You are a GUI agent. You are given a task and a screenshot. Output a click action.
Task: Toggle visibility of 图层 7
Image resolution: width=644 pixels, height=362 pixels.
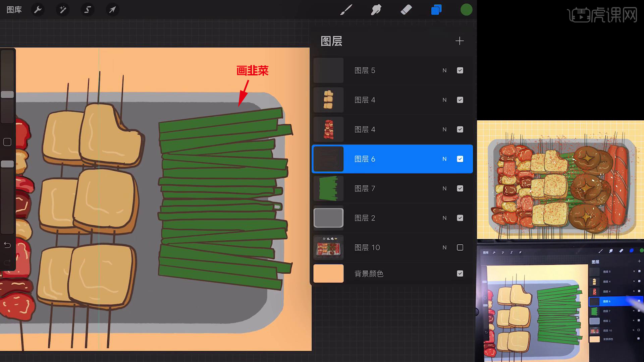[x=460, y=188]
